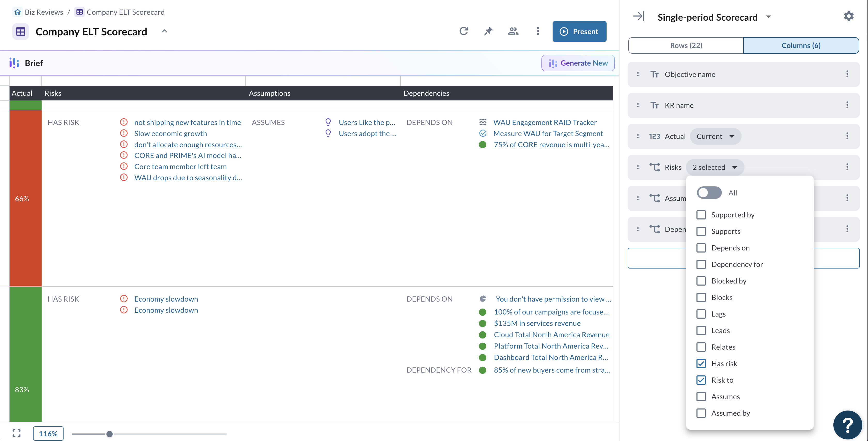The height and width of the screenshot is (441, 868).
Task: Pin the scorecard with the pin icon
Action: pyautogui.click(x=488, y=31)
